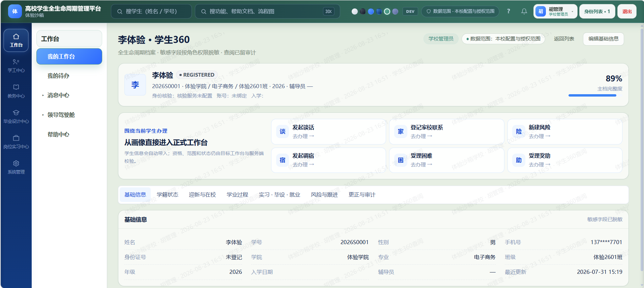Click 返回列表 link
Screen dimensions: 644x288
[x=564, y=39]
